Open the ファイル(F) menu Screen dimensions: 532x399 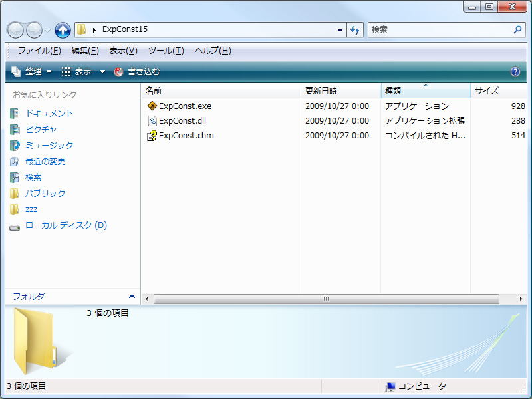pyautogui.click(x=39, y=51)
